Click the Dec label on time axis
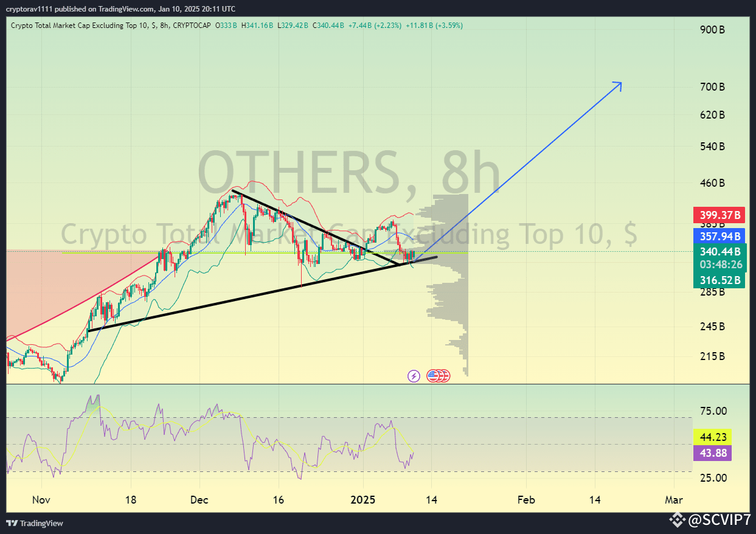 click(x=199, y=500)
